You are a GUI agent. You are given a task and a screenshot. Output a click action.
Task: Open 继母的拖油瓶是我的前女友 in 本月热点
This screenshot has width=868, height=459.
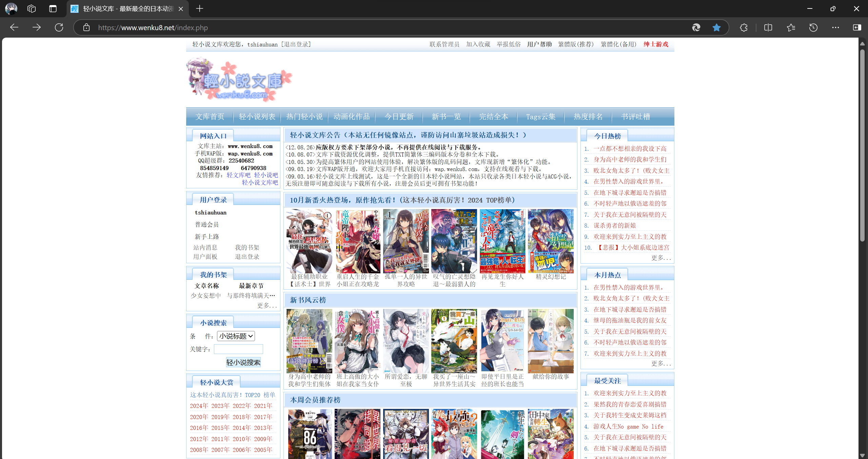tap(630, 320)
